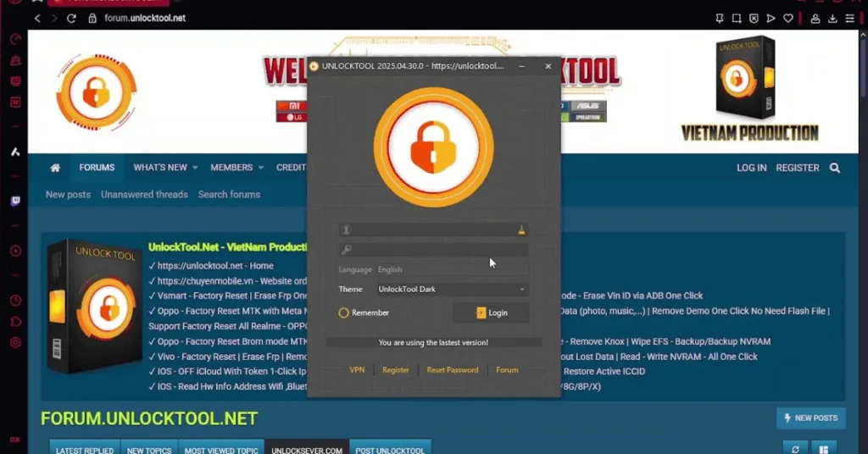Open the Theme dropdown showing UnlockTool Dark
The image size is (868, 454).
(x=452, y=289)
